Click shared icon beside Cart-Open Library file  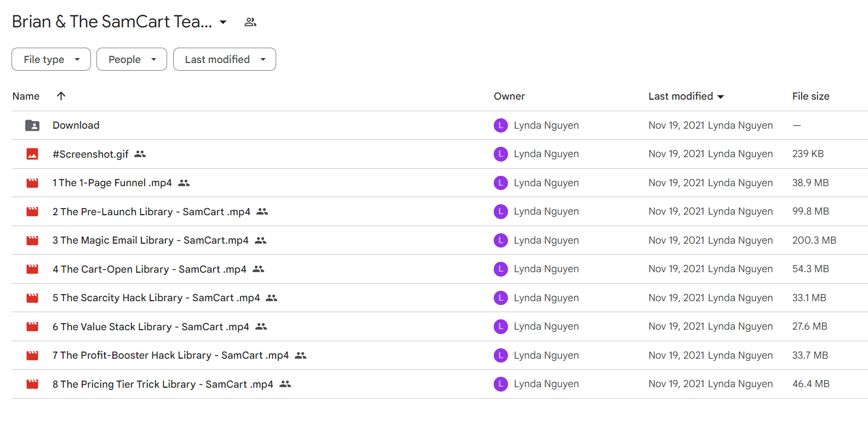pyautogui.click(x=259, y=269)
